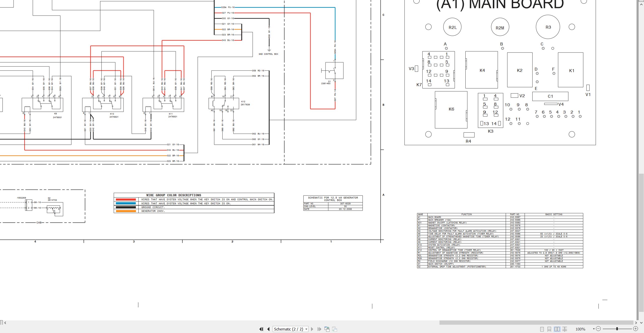644x333 pixels.
Task: Click the horizontal scrollbar right arrow
Action: [x=636, y=323]
